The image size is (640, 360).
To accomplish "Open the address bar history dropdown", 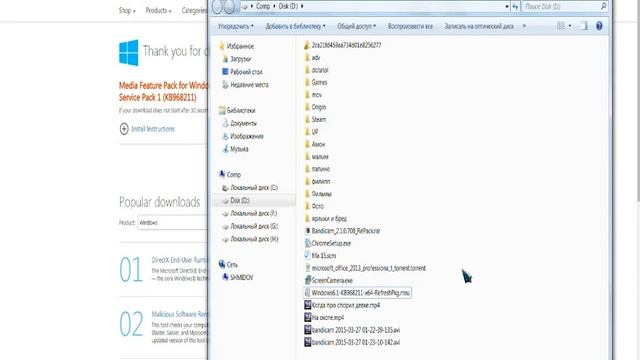I will point(507,7).
